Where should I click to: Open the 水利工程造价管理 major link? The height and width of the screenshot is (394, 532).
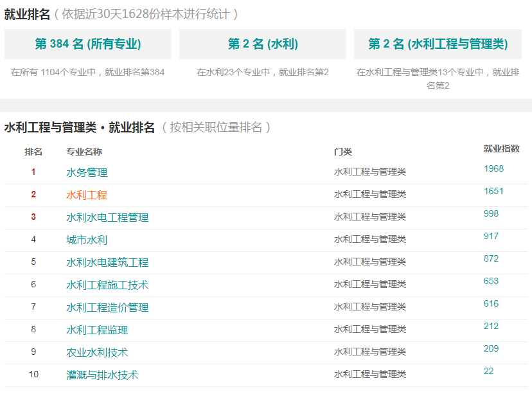coord(107,307)
